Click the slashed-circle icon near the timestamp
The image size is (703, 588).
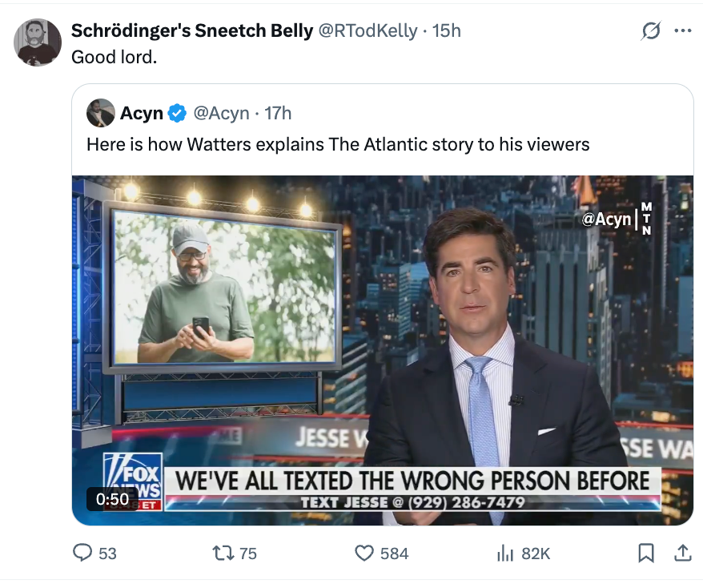point(651,30)
